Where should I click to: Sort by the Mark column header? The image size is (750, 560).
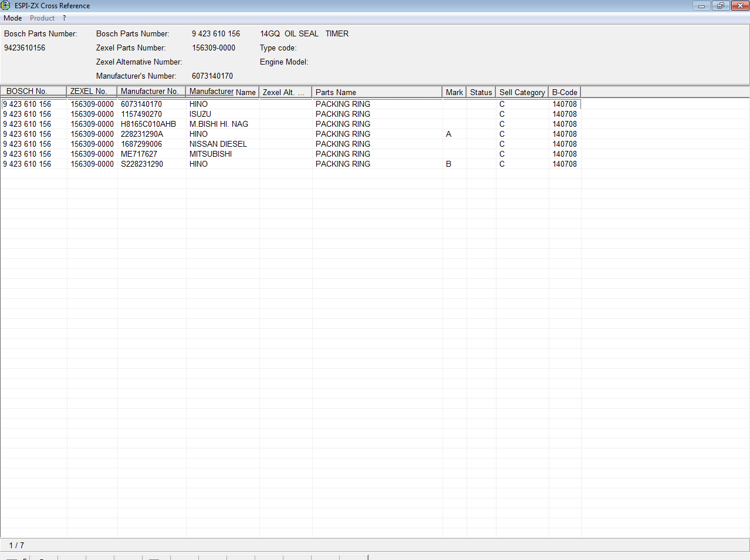coord(454,92)
